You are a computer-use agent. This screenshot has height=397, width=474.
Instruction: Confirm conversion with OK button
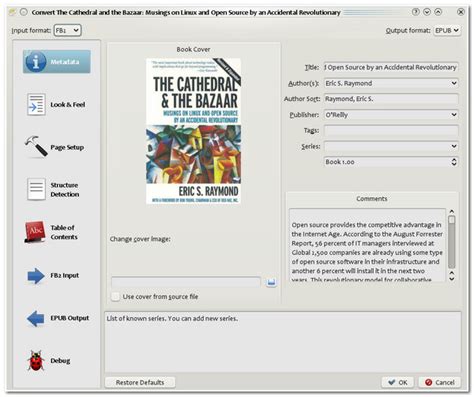[398, 382]
